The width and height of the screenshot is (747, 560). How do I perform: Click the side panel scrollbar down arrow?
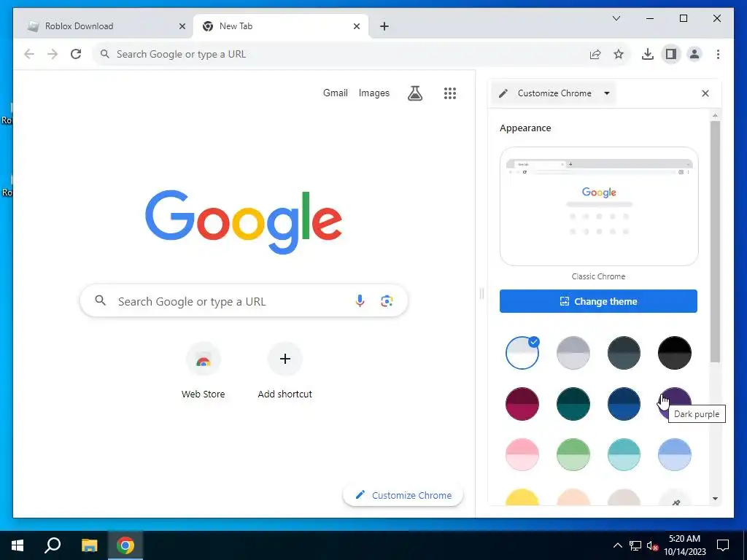[x=715, y=499]
